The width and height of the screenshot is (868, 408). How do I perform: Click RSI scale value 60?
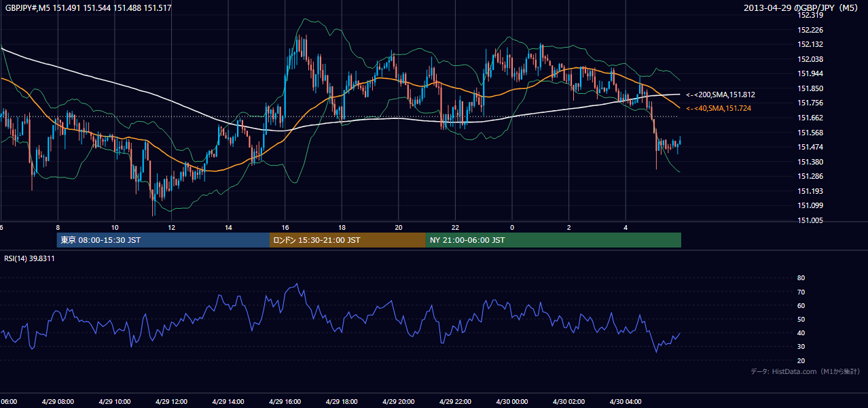(801, 305)
